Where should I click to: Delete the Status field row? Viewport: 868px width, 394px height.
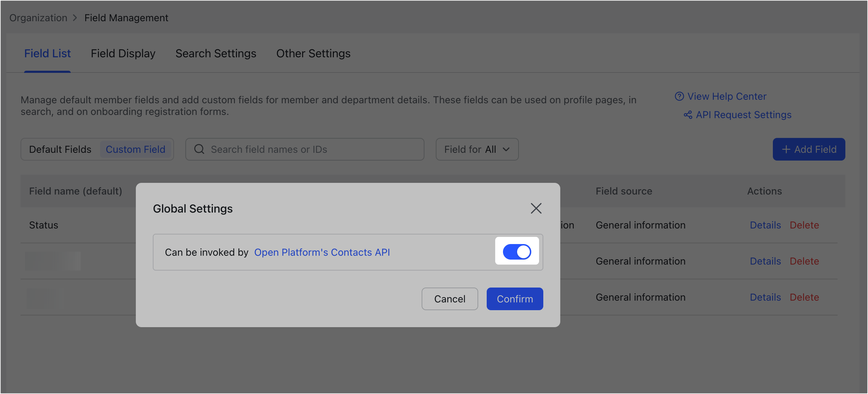pyautogui.click(x=804, y=225)
